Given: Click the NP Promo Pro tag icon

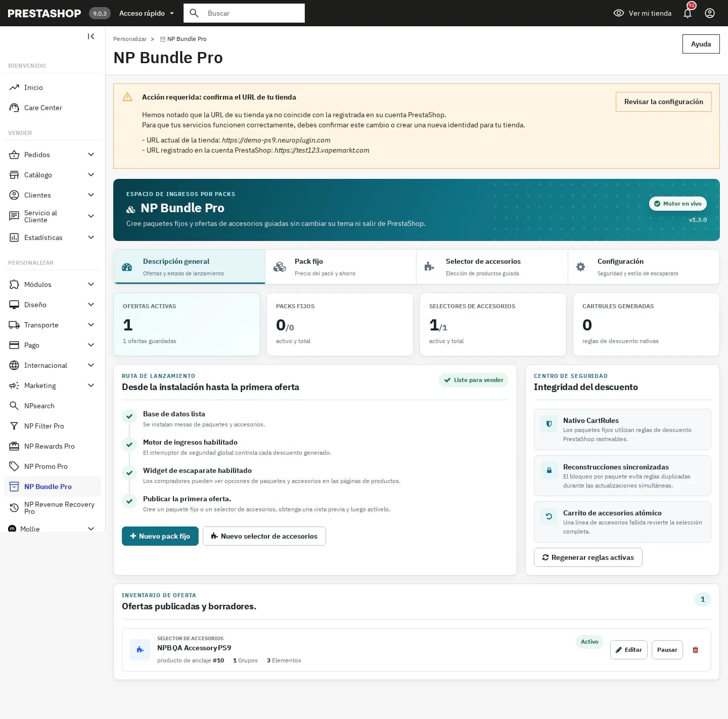Looking at the screenshot, I should pos(14,466).
